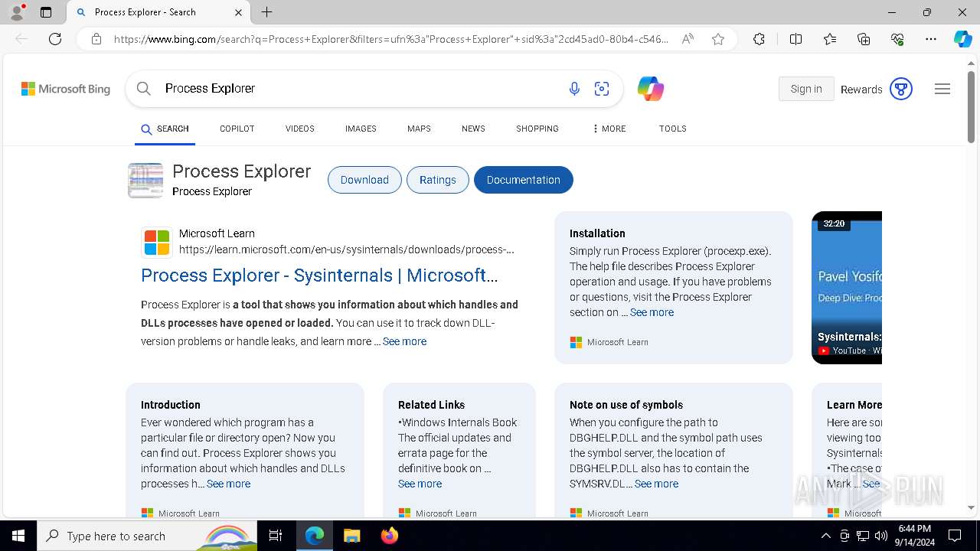The width and height of the screenshot is (980, 551).
Task: Open the Bing hamburger menu
Action: tap(942, 89)
